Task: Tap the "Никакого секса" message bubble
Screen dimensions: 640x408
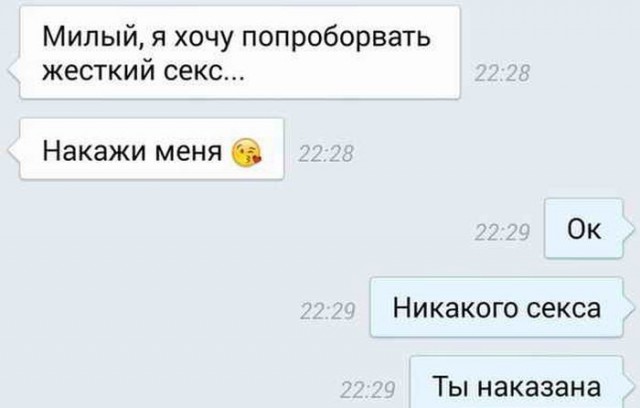Action: tap(497, 307)
